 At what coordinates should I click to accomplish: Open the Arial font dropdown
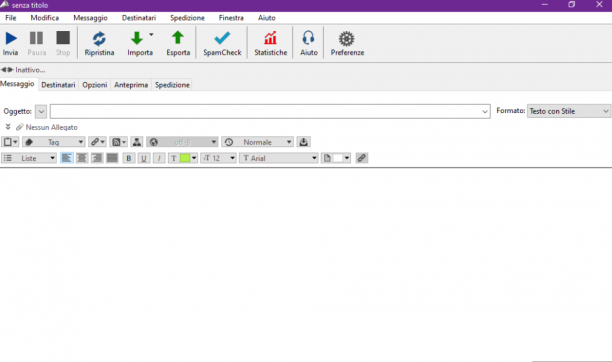click(x=279, y=158)
